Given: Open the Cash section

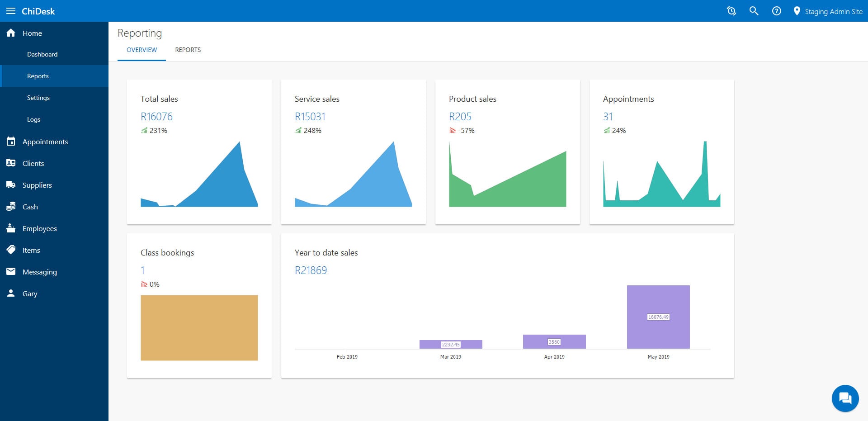Looking at the screenshot, I should coord(29,207).
